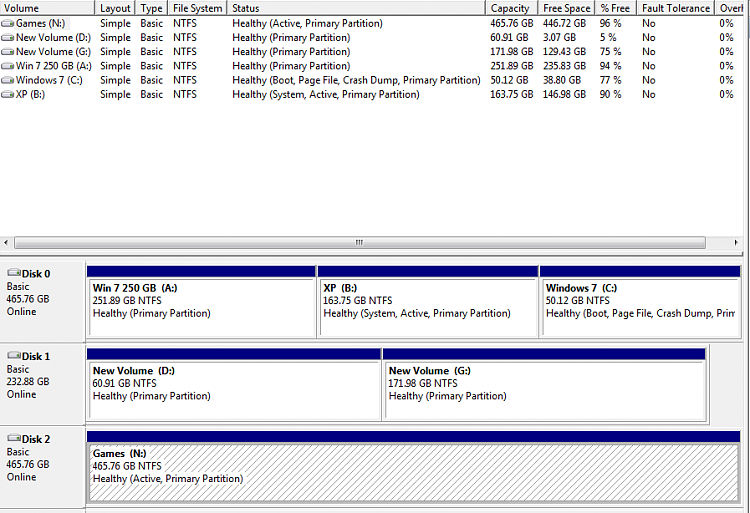Click the 50.12 GB capacity cell in list
The width and height of the screenshot is (750, 513).
point(509,80)
